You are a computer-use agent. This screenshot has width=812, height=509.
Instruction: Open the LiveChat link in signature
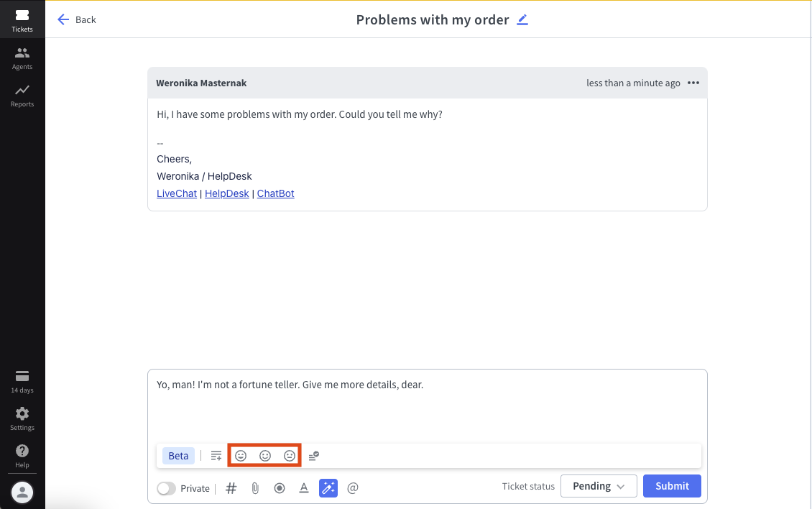[177, 193]
